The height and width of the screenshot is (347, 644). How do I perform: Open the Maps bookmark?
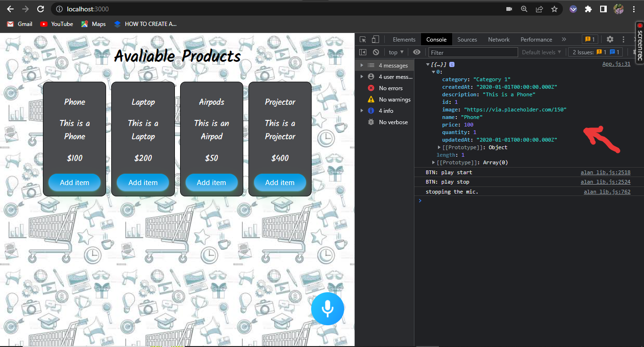click(x=93, y=24)
